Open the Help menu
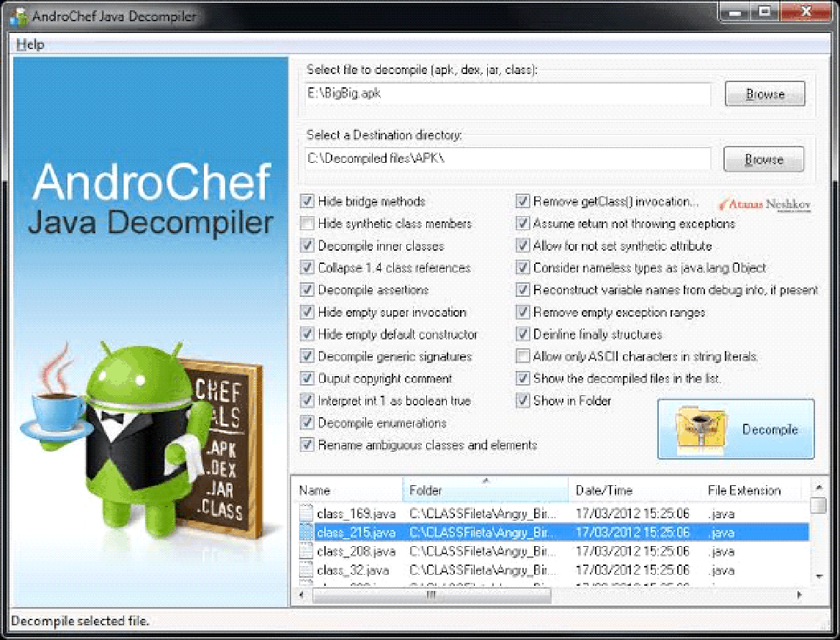The width and height of the screenshot is (840, 640). pyautogui.click(x=30, y=45)
